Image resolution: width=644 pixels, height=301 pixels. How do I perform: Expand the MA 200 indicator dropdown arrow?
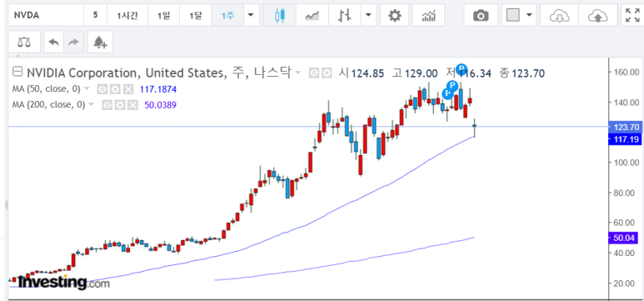[91, 105]
